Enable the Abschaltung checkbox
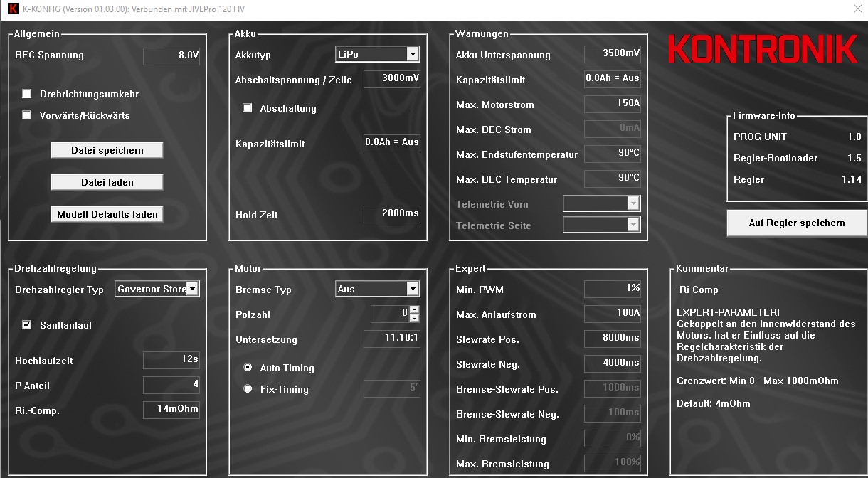 [248, 108]
